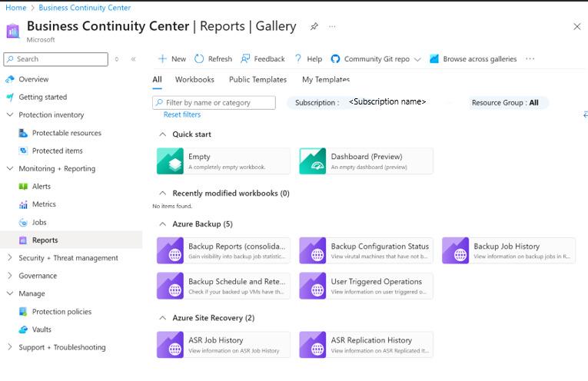Open the Empty workbook tile

(224, 161)
